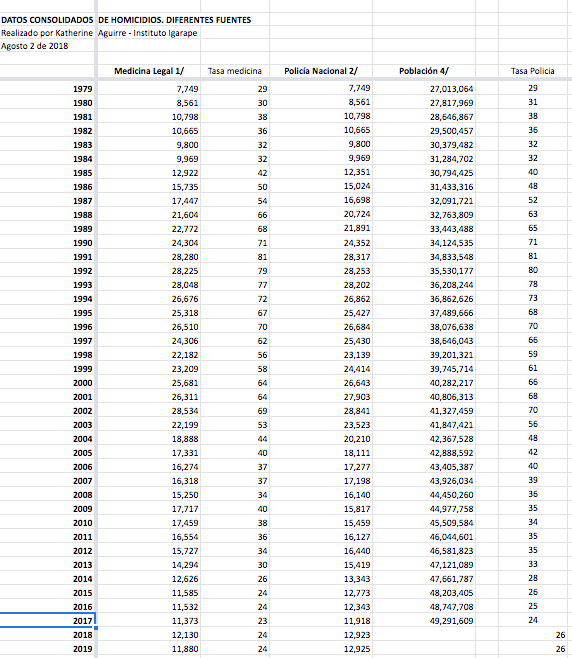The image size is (572, 658).
Task: Select the Realizado por Katherine cell
Action: coord(47,33)
